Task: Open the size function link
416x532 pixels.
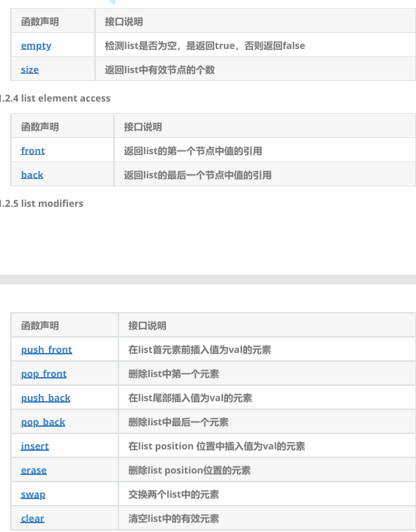Action: [x=29, y=69]
